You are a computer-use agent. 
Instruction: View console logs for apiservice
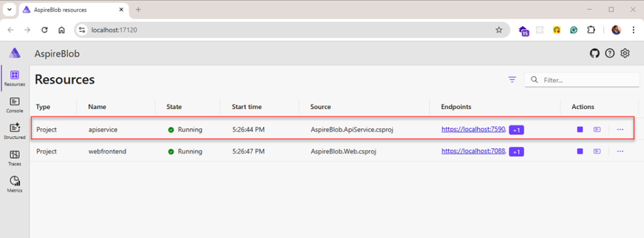click(597, 129)
